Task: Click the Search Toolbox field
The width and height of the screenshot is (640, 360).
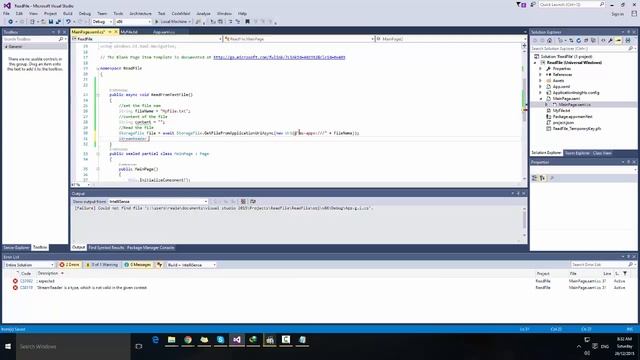Action: pos(34,39)
